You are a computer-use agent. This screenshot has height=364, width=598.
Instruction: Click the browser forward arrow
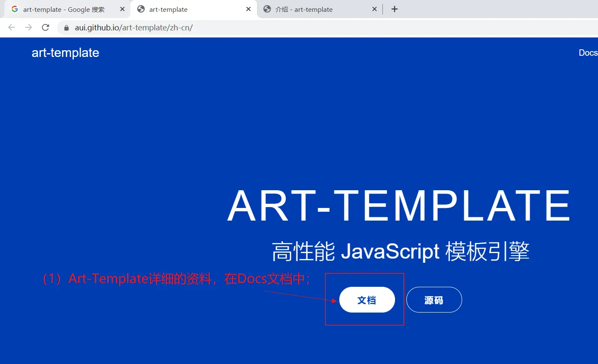coord(28,28)
